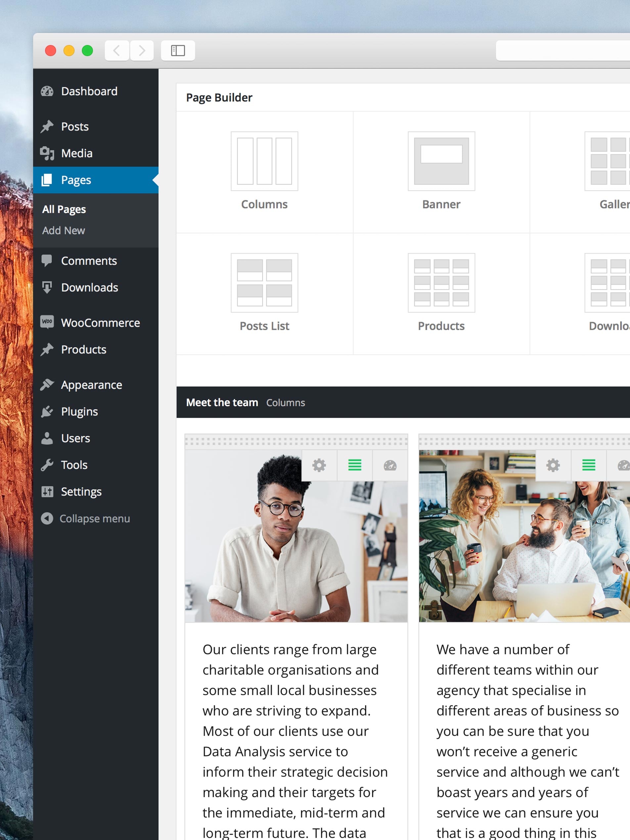The image size is (630, 840).
Task: Open the Appearance menu
Action: click(x=96, y=385)
